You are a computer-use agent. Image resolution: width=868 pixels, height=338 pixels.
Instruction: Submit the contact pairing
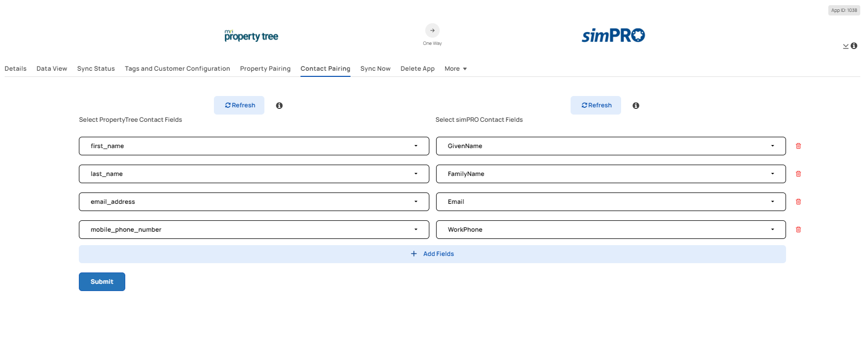[102, 282]
